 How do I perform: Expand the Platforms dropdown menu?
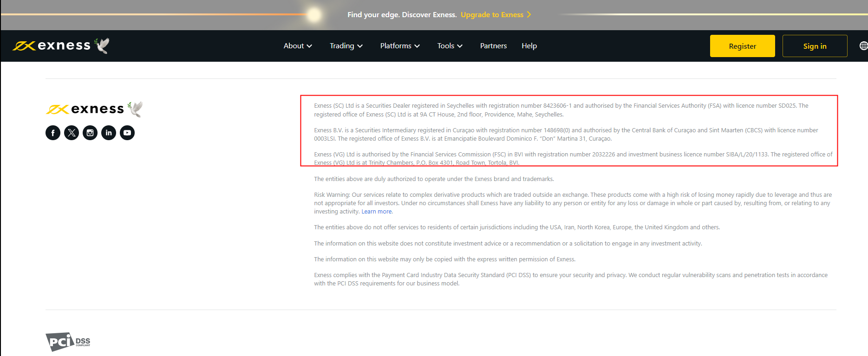[x=400, y=45]
